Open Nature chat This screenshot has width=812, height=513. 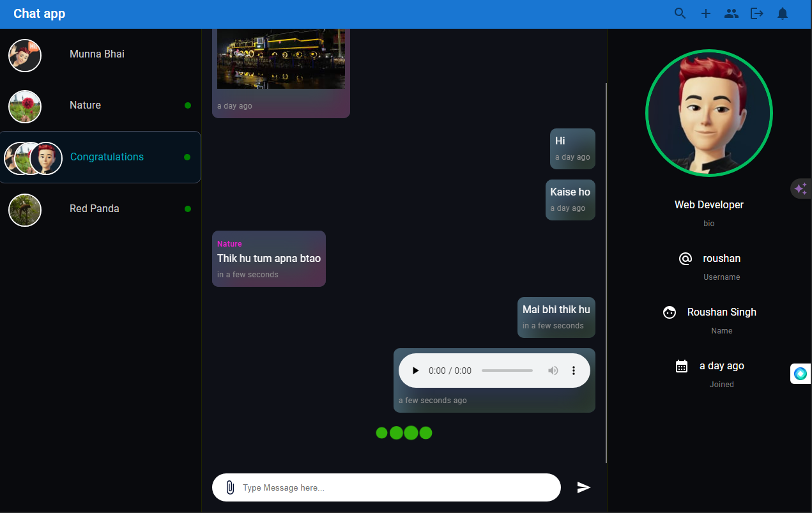[x=101, y=105]
